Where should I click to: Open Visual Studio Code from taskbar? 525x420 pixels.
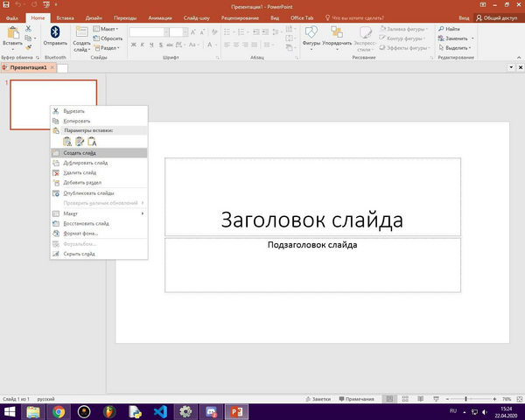(160, 411)
